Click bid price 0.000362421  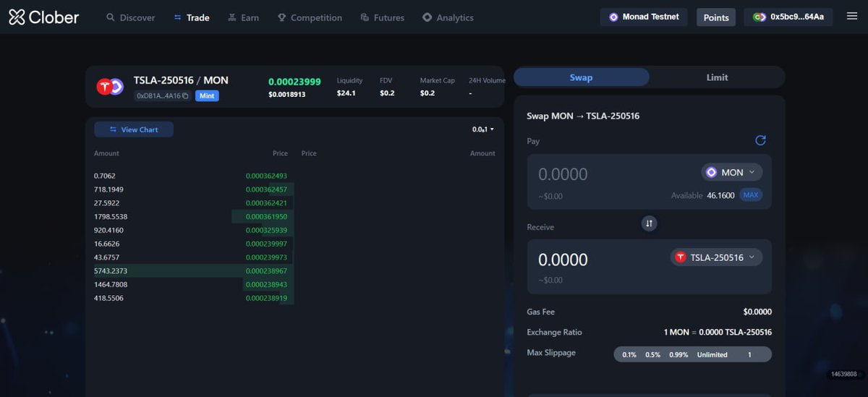266,203
